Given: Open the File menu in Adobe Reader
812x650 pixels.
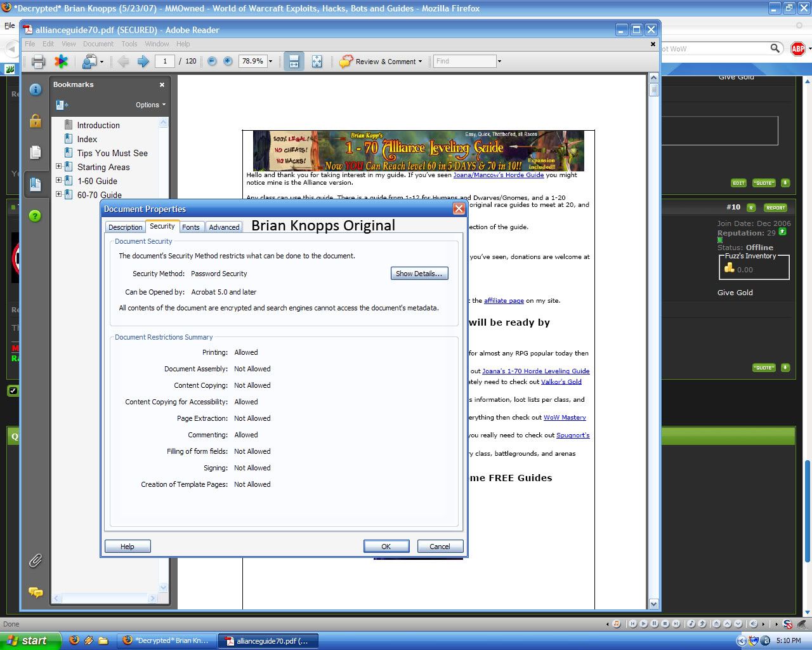Looking at the screenshot, I should [30, 44].
